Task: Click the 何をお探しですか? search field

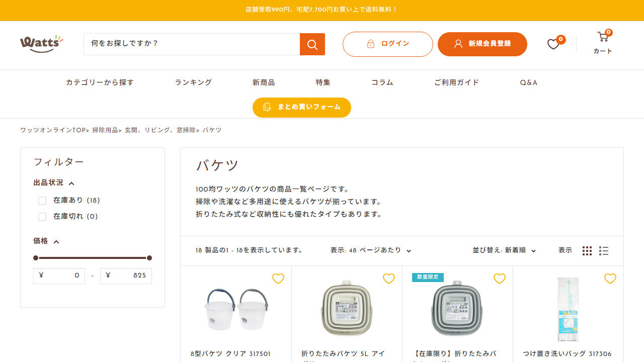Action: pyautogui.click(x=192, y=44)
